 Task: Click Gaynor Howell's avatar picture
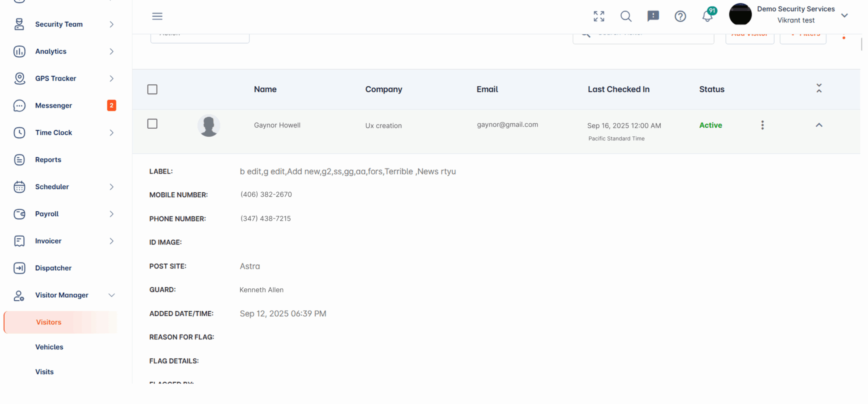209,125
